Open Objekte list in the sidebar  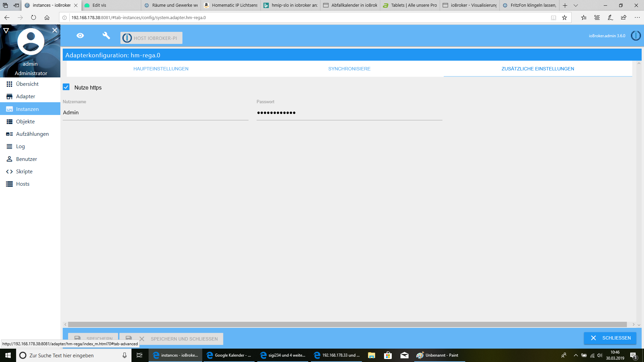(25, 122)
